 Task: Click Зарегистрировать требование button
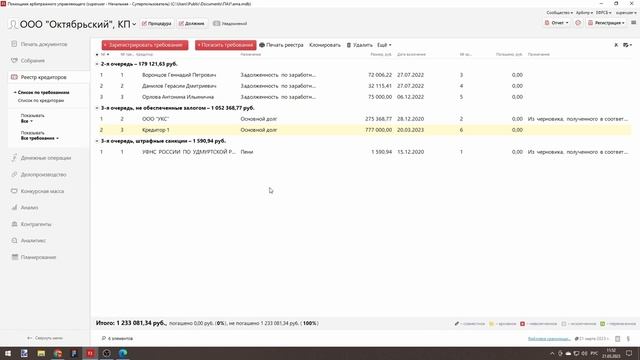click(x=145, y=45)
